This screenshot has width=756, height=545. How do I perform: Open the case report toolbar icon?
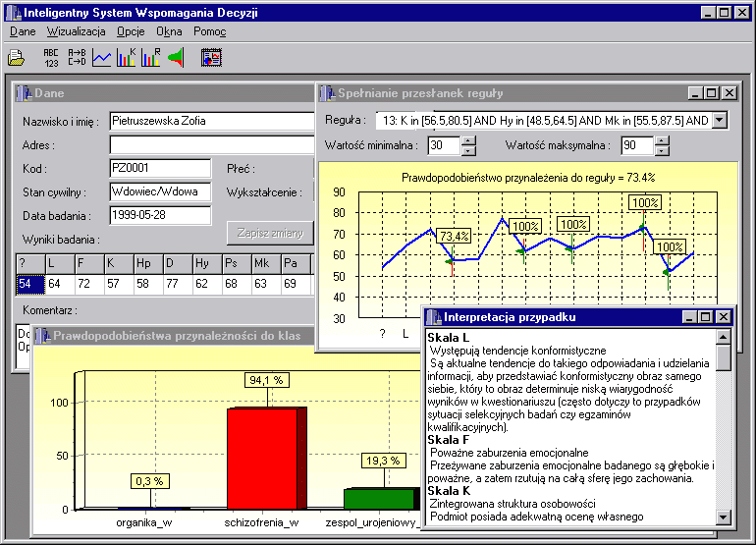[x=211, y=58]
